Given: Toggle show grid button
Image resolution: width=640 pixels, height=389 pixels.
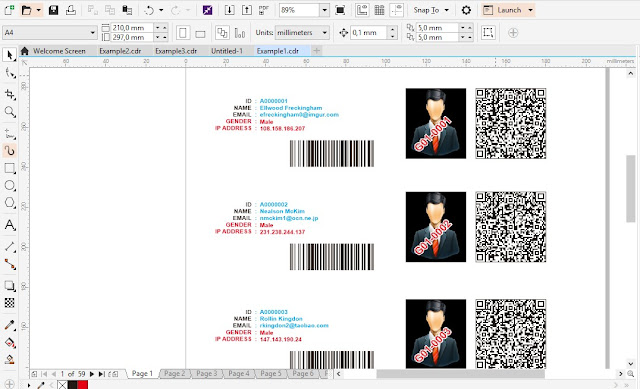Looking at the screenshot, I should (x=380, y=10).
